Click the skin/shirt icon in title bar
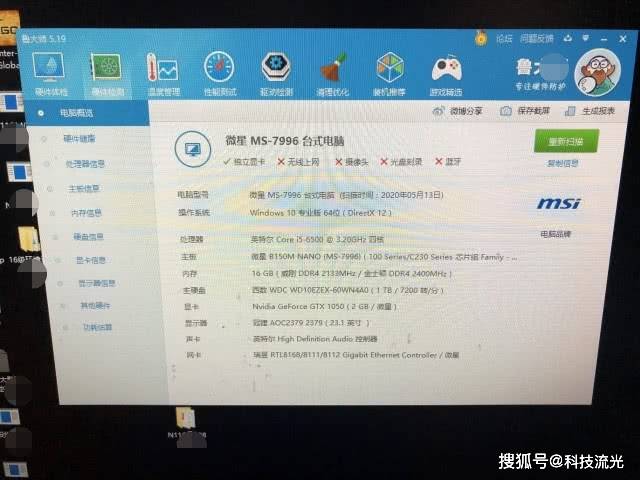 tap(567, 38)
